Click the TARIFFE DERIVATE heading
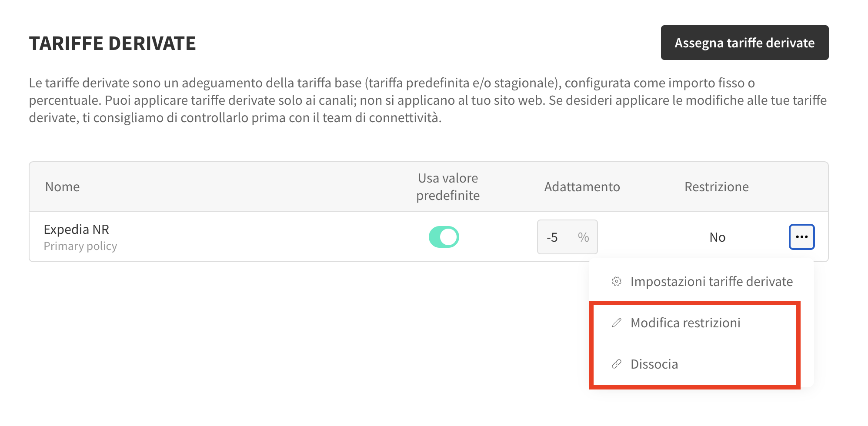This screenshot has width=868, height=426. pos(113,43)
